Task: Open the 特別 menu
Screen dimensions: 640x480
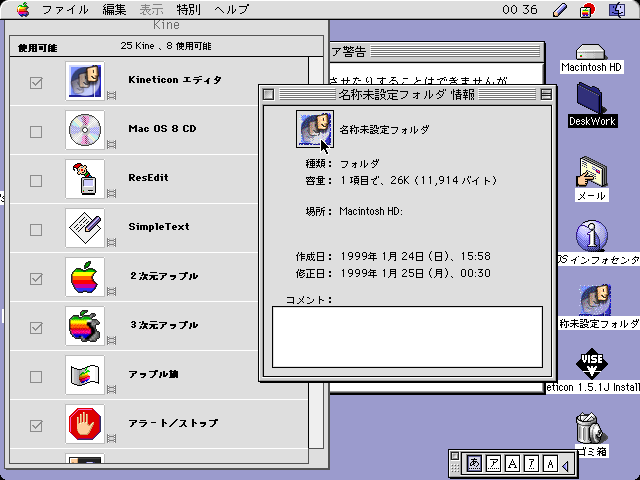Action: tap(188, 9)
